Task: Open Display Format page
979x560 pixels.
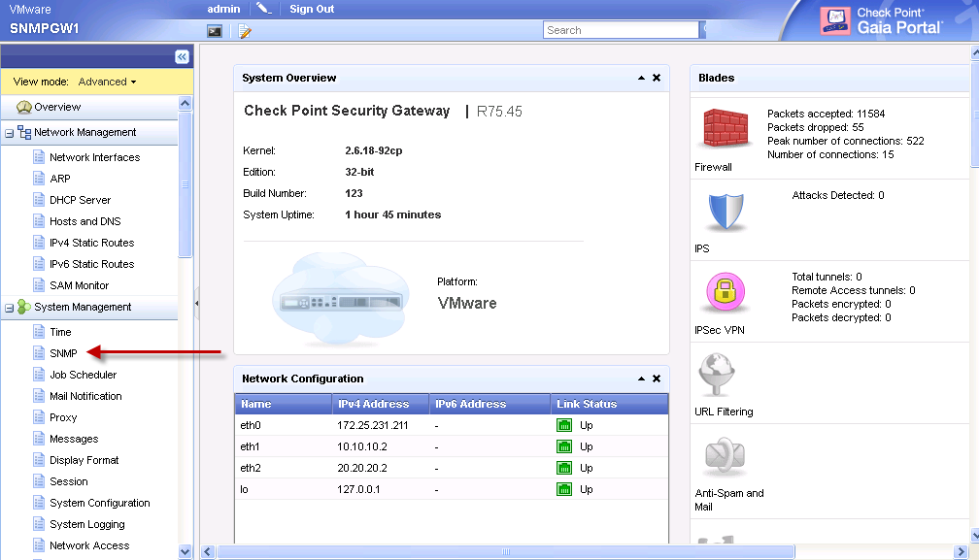Action: click(x=84, y=460)
